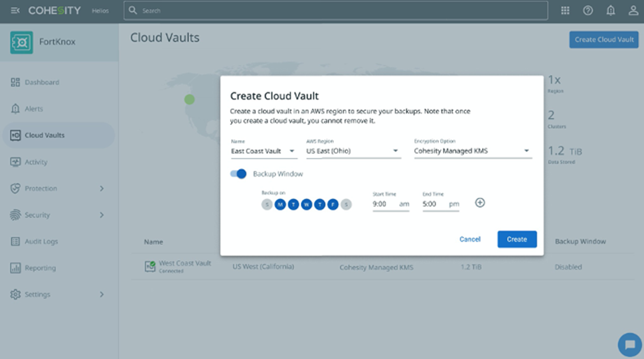Select Cloud Vaults in the sidebar
The width and height of the screenshot is (644, 359).
point(58,135)
